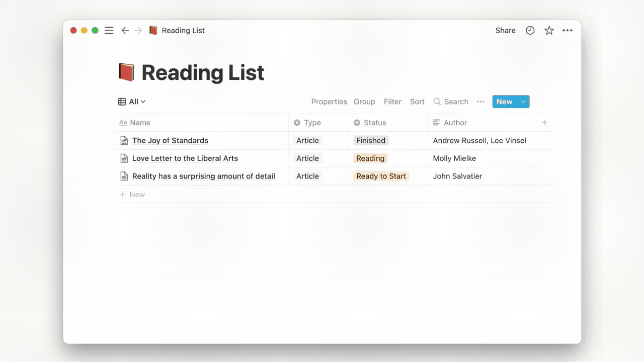This screenshot has width=644, height=362.
Task: Add a column with the plus icon
Action: coord(544,123)
